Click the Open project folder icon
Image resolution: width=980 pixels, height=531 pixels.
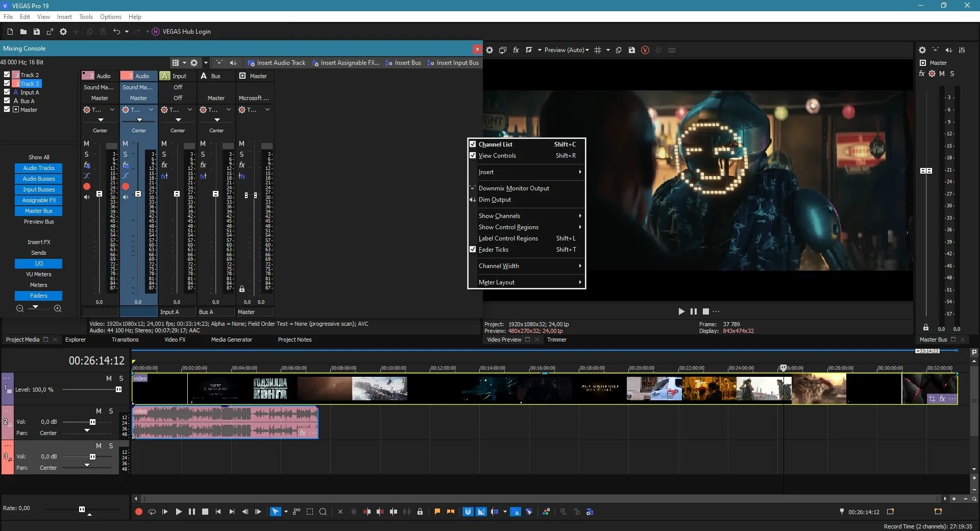pyautogui.click(x=23, y=32)
